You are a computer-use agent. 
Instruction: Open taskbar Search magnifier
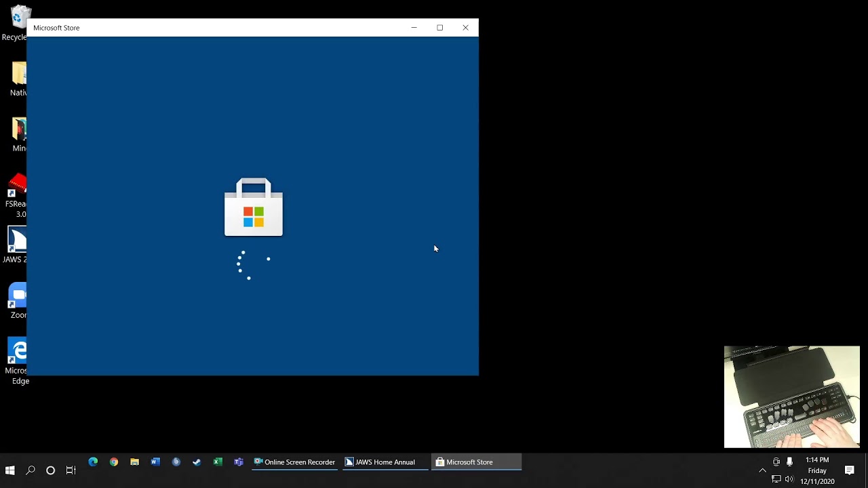pyautogui.click(x=31, y=470)
